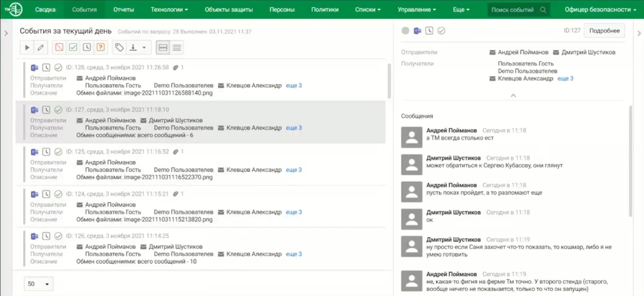
Task: Click the search magnifier icon
Action: click(543, 10)
